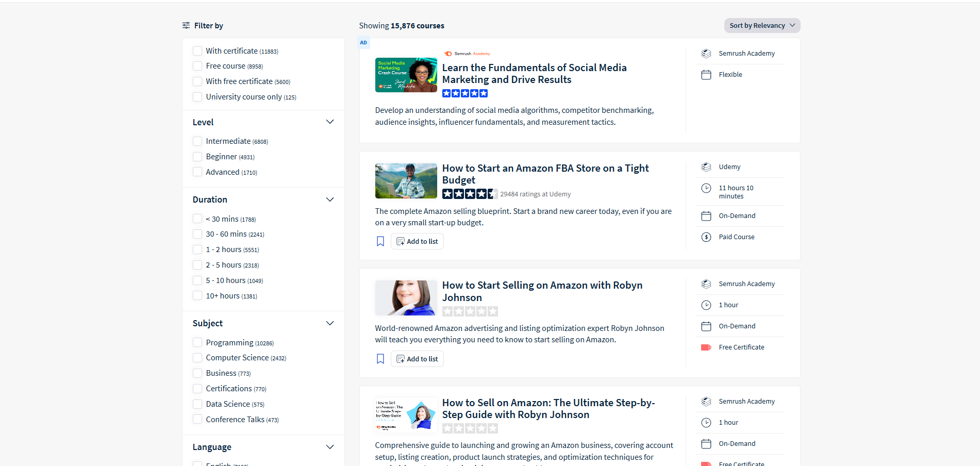The image size is (980, 466).
Task: Click clock icon in Start Selling on Amazon card
Action: coord(706,305)
